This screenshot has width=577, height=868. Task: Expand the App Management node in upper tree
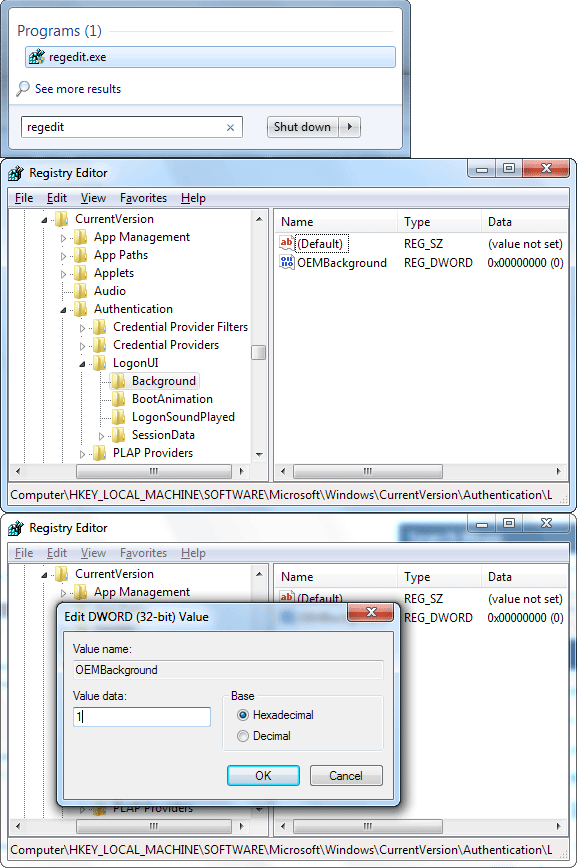point(63,238)
